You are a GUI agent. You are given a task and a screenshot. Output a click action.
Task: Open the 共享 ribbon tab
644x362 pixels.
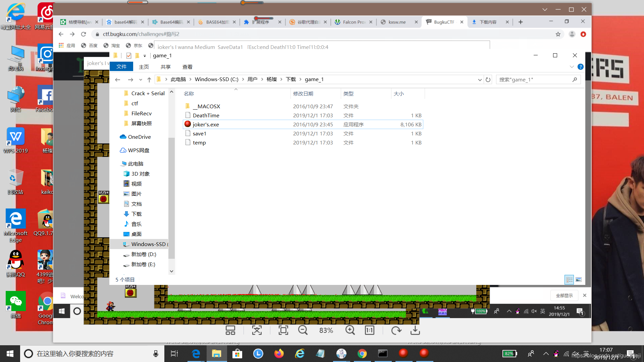(x=165, y=67)
